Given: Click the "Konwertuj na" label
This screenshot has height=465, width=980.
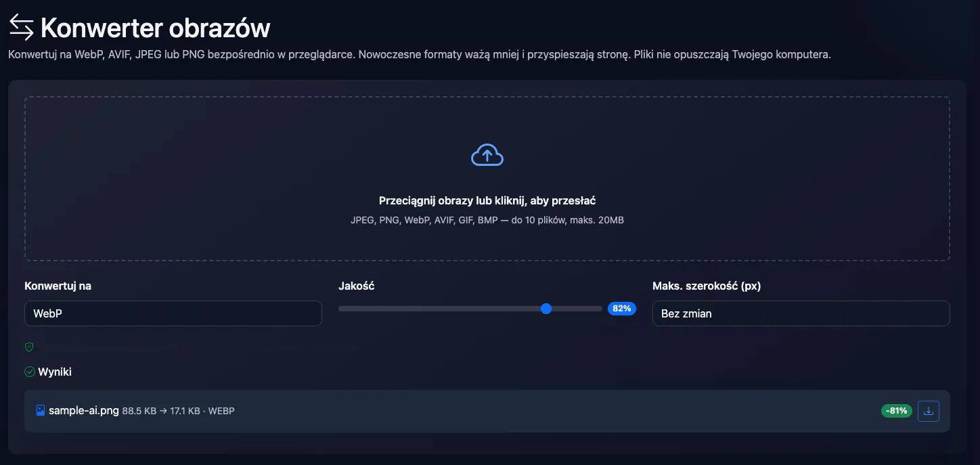Looking at the screenshot, I should tap(58, 286).
